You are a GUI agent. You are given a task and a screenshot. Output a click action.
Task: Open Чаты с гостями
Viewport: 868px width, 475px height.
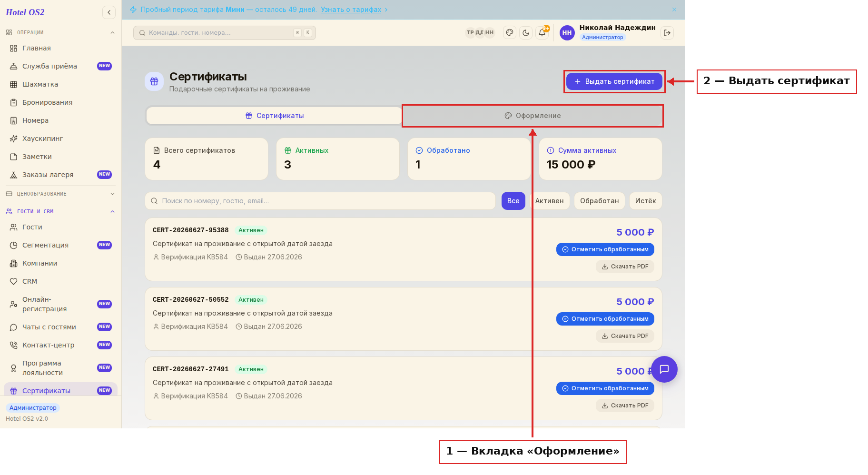click(x=60, y=327)
